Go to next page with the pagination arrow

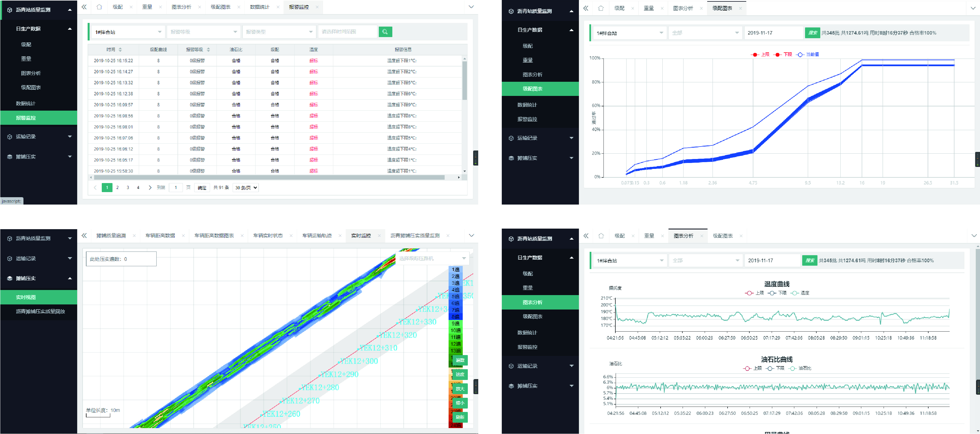[x=150, y=188]
